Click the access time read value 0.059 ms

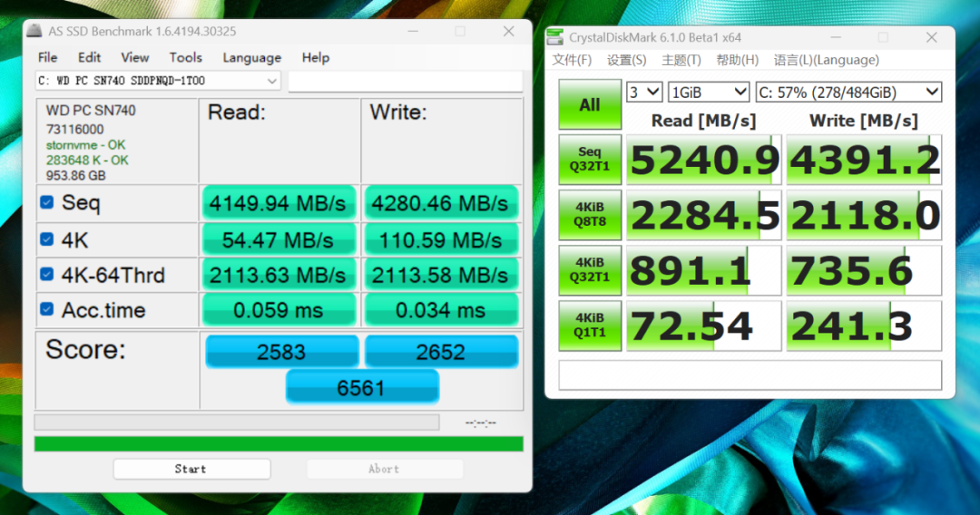279,310
